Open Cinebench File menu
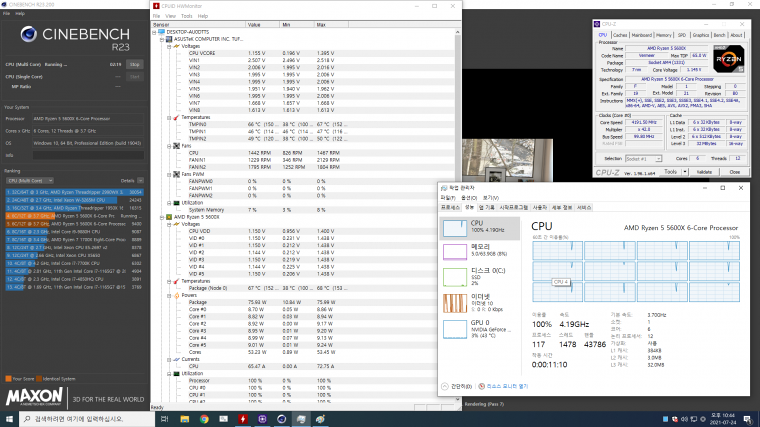 6,14
